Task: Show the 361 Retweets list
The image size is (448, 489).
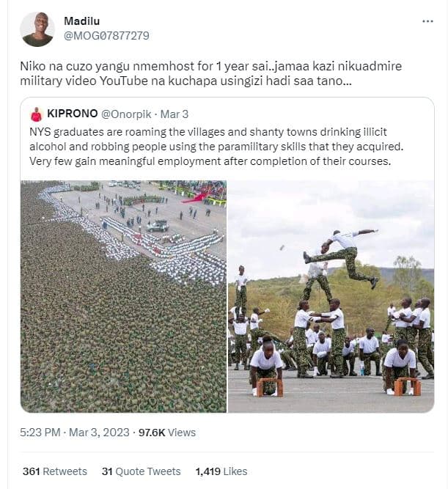Action: pyautogui.click(x=54, y=471)
